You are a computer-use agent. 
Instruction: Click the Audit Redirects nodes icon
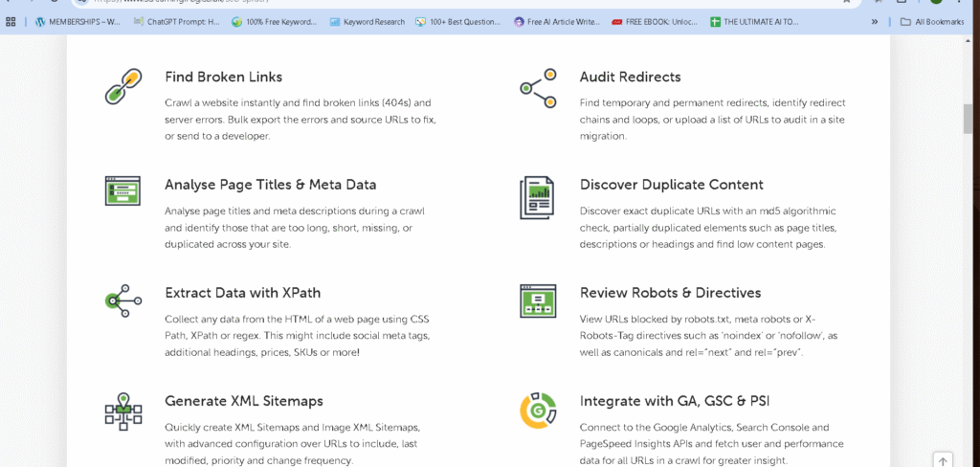coord(538,87)
